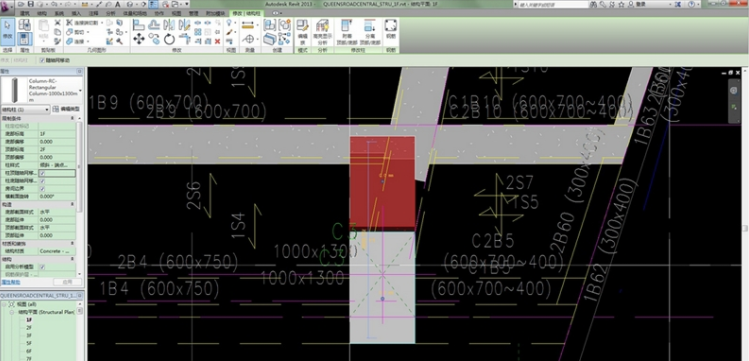Select the Detach Top/Base tool
Image resolution: width=749 pixels, height=361 pixels.
click(369, 32)
